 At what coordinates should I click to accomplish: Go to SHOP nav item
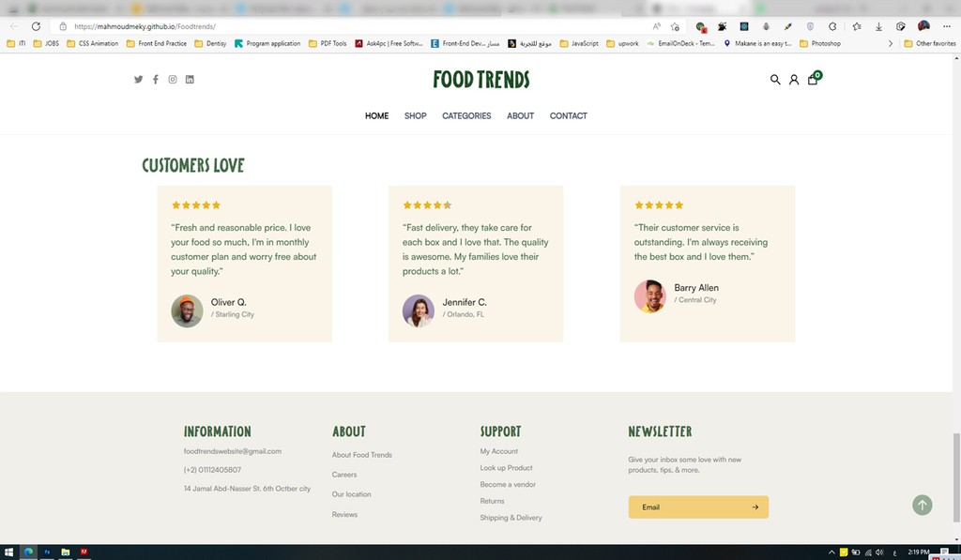415,115
